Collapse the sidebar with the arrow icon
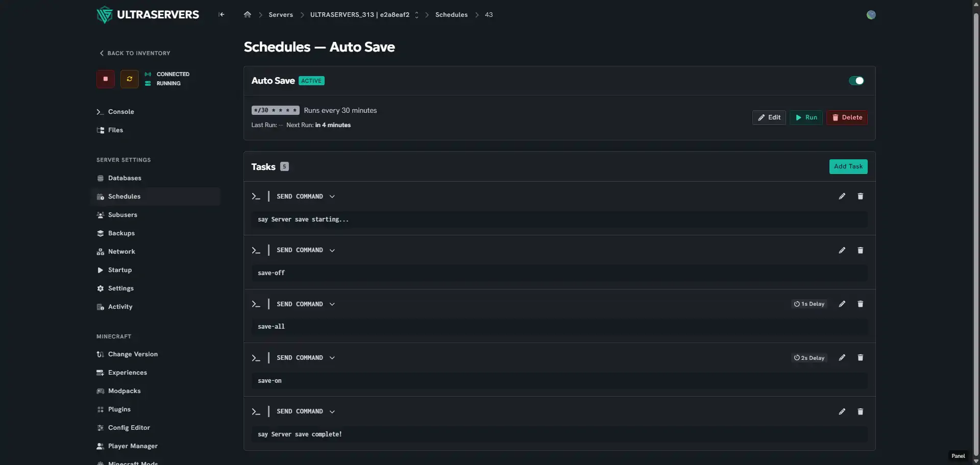The height and width of the screenshot is (465, 980). point(222,15)
